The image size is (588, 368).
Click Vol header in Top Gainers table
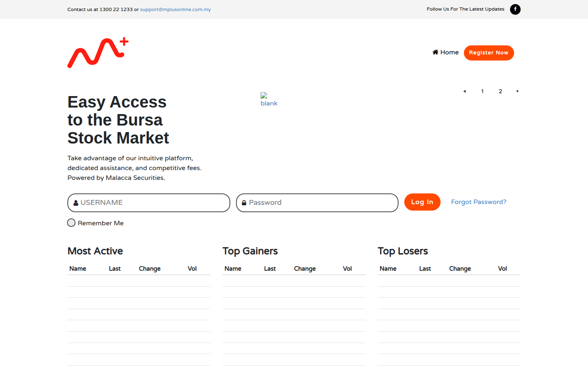(x=347, y=269)
